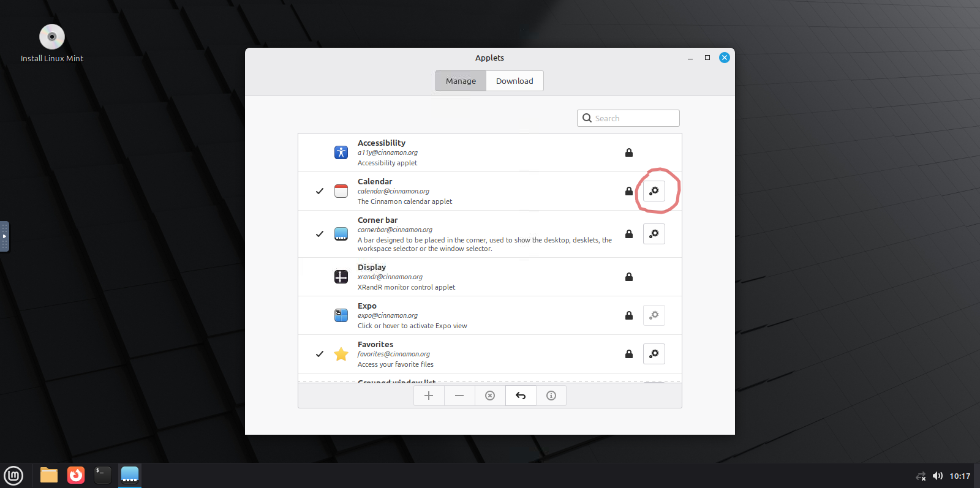Select the Corner bar applet title
The image size is (980, 488).
point(378,220)
